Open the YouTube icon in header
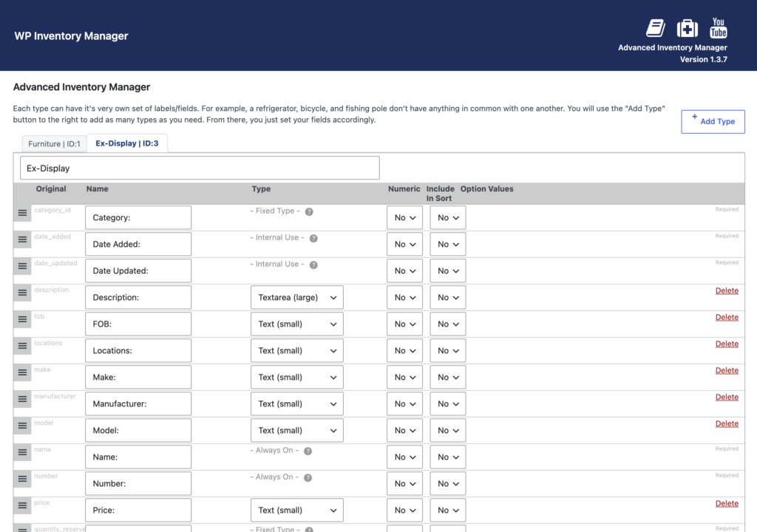This screenshot has width=757, height=532. [x=719, y=27]
